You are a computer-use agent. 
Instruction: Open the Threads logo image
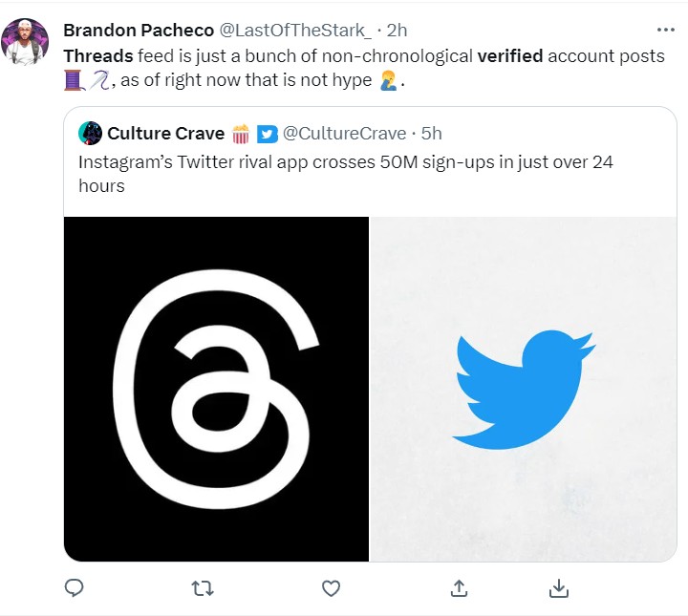pyautogui.click(x=216, y=389)
